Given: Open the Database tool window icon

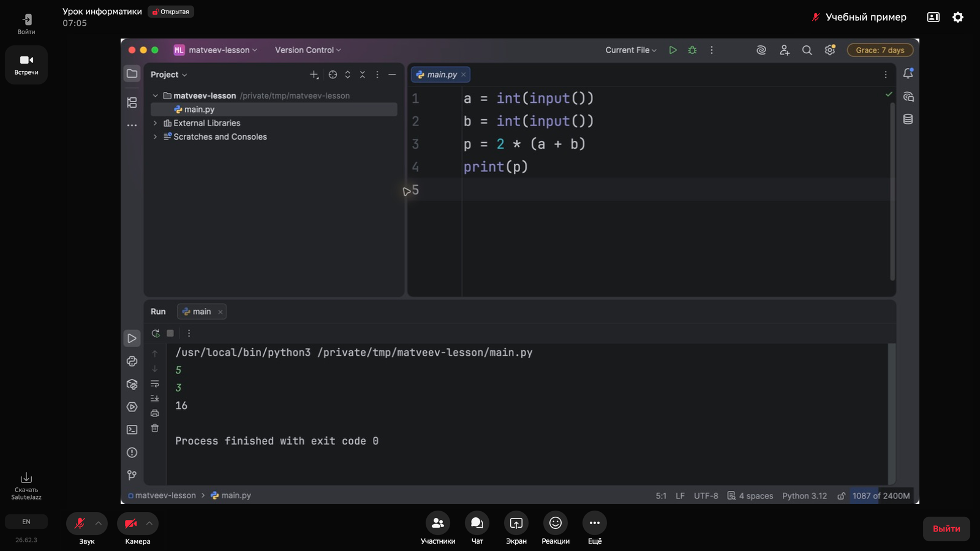Looking at the screenshot, I should tap(908, 119).
